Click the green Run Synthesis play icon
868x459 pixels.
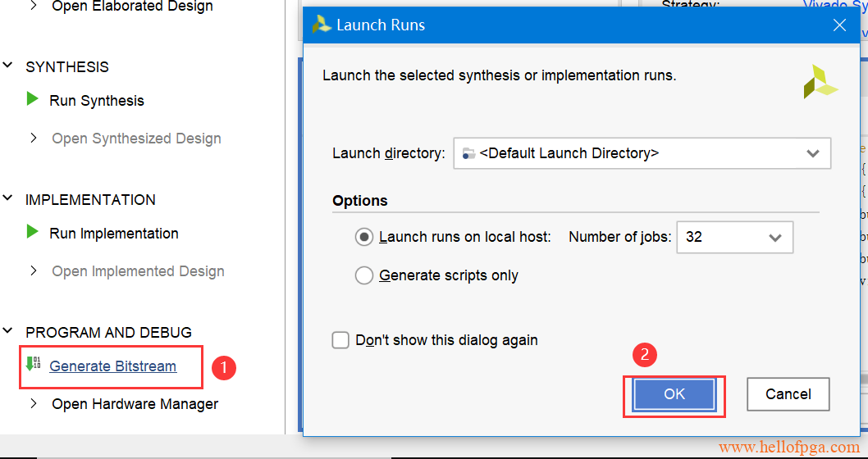(33, 99)
